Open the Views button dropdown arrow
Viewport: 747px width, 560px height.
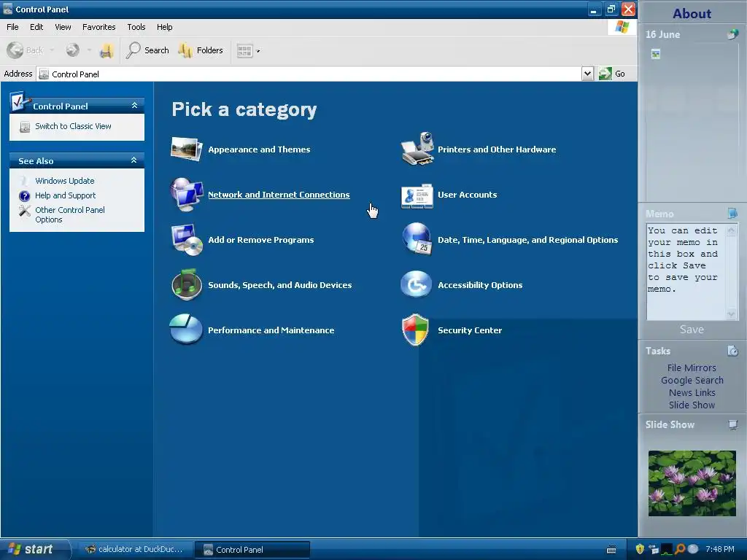click(x=258, y=51)
